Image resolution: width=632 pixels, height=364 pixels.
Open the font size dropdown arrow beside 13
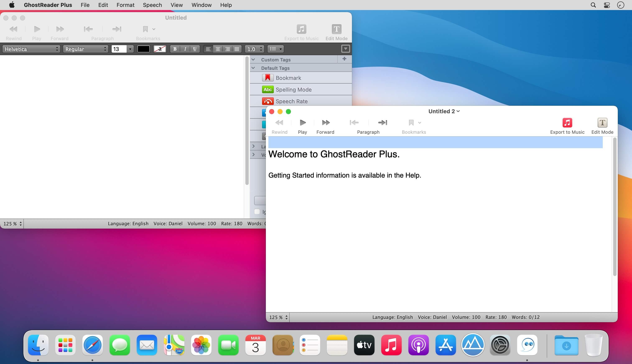point(130,49)
